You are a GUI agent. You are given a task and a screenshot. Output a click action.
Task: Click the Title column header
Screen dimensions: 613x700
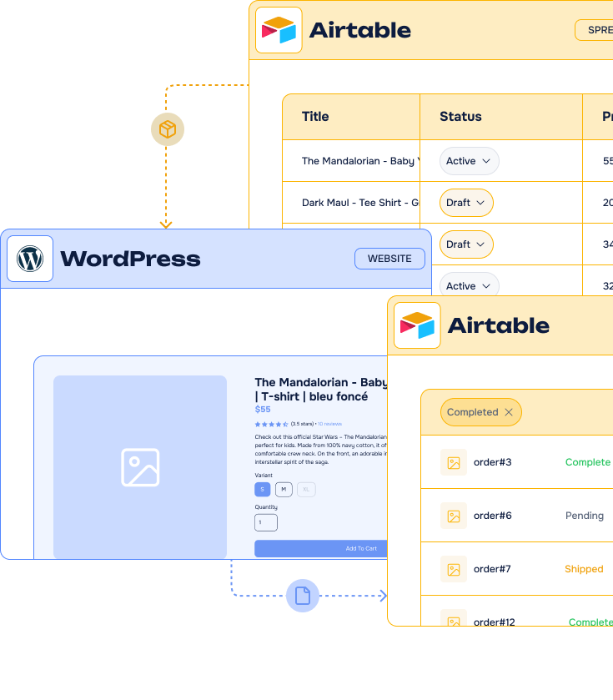click(315, 117)
